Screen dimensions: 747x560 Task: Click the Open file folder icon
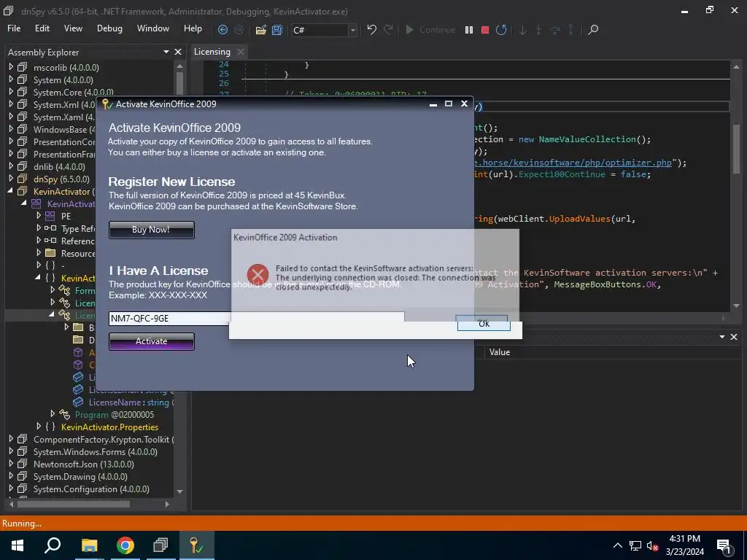pos(260,29)
